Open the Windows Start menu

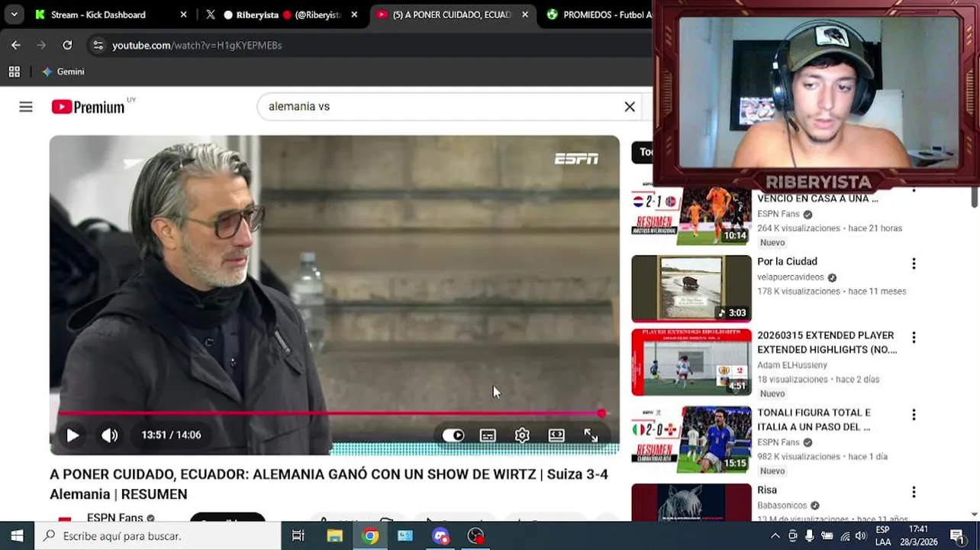pyautogui.click(x=17, y=535)
